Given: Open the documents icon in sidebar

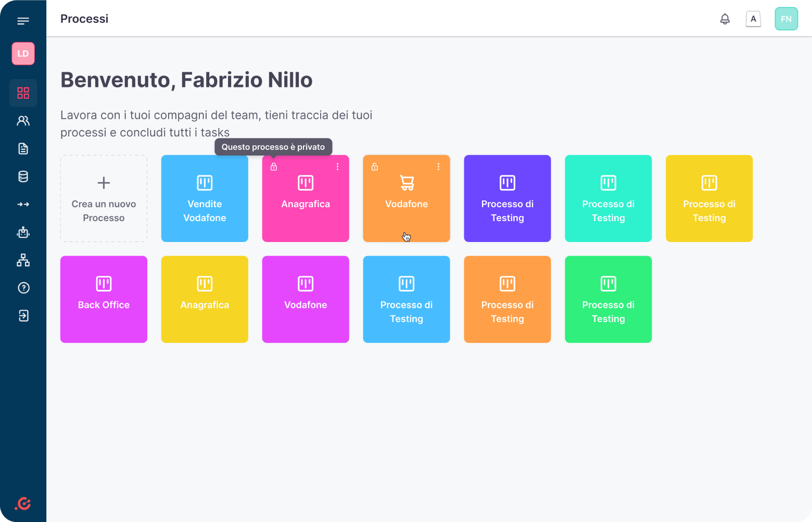Looking at the screenshot, I should (x=23, y=149).
